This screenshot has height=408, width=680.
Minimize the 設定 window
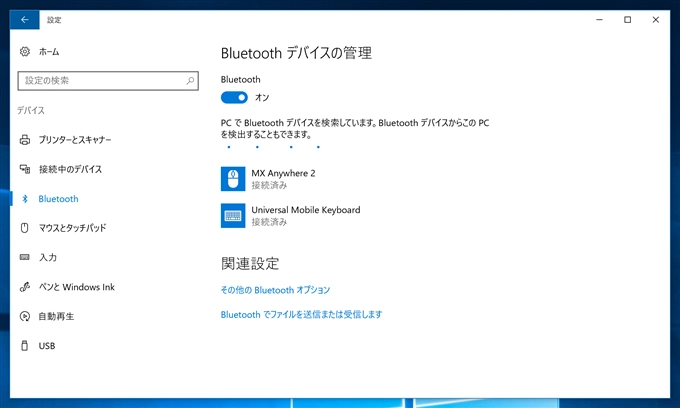[599, 20]
